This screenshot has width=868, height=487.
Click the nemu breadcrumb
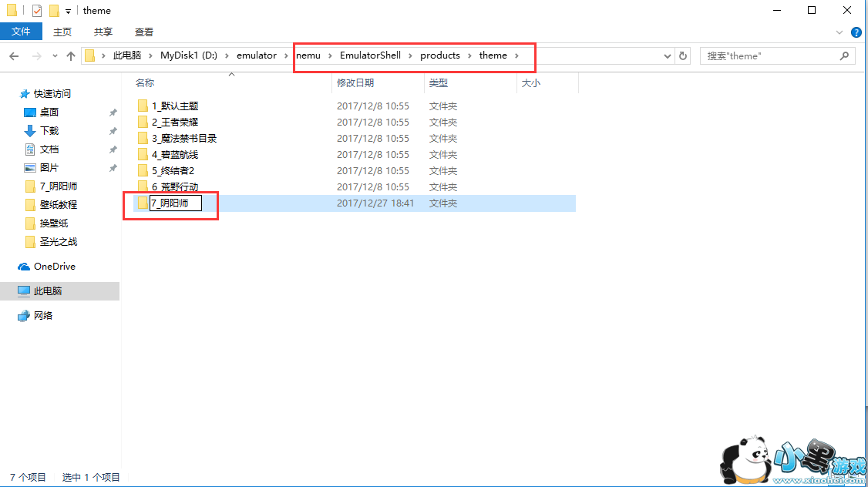pos(308,55)
